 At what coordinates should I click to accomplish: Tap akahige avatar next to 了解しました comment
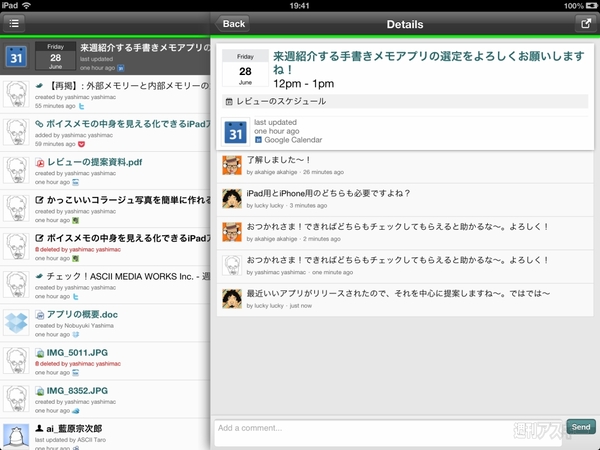coord(231,164)
